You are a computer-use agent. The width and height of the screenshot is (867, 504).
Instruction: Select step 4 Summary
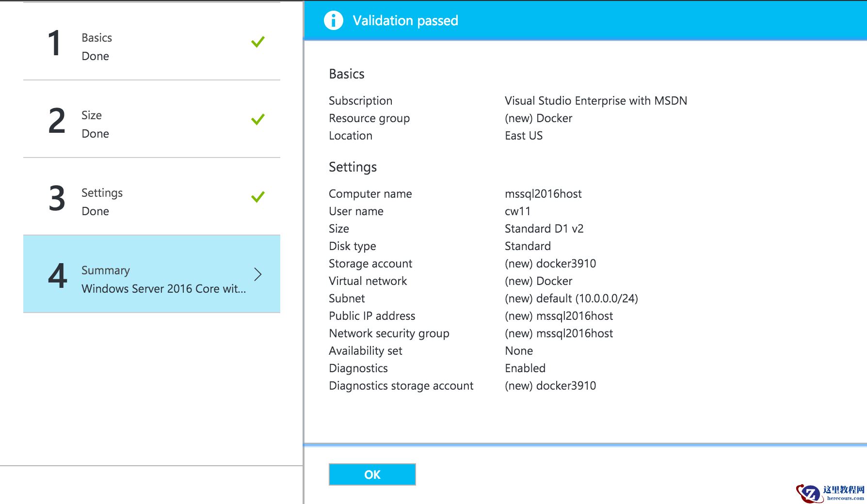coord(152,274)
